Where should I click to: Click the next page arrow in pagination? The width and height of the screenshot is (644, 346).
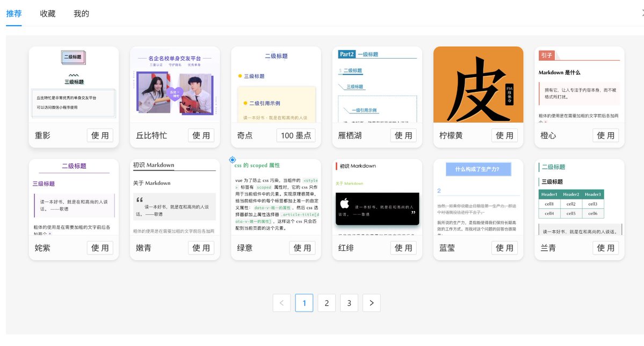[371, 302]
